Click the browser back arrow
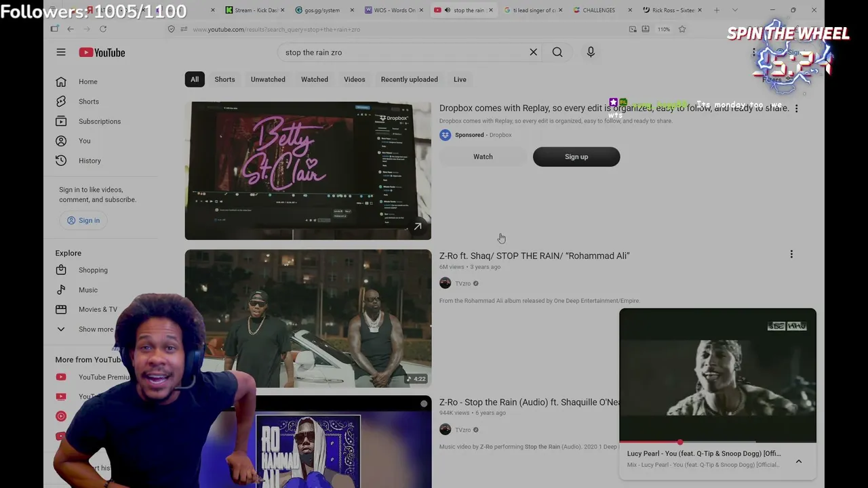Screen dimensions: 868x488 pos(71,29)
